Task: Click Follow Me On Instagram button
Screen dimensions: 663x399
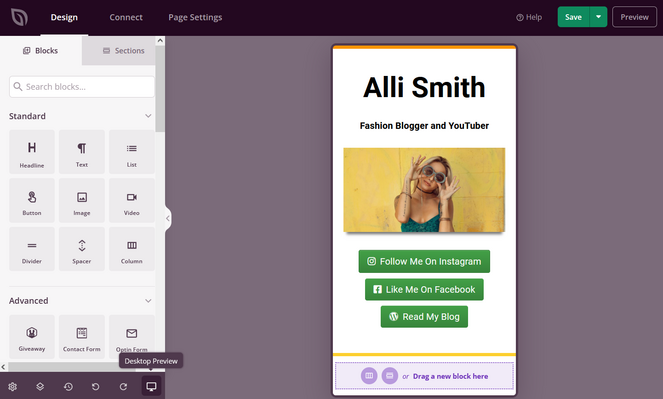Action: tap(424, 261)
